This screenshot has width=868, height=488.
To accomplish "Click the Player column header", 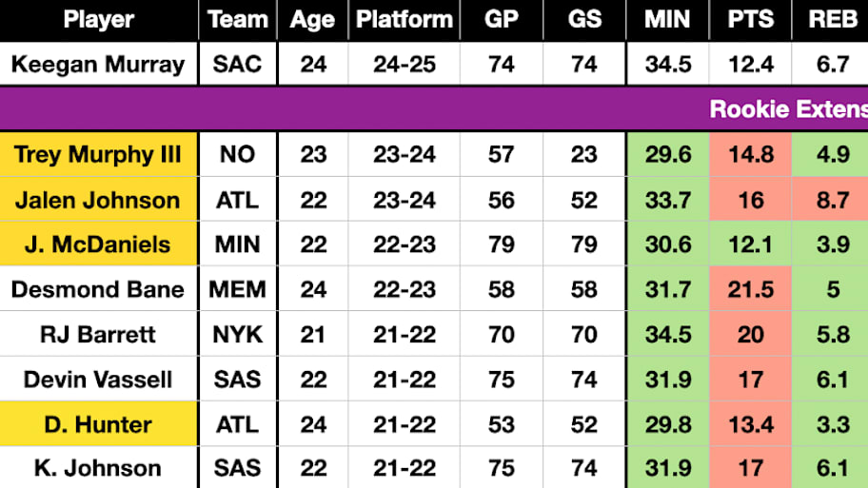I will click(x=99, y=20).
